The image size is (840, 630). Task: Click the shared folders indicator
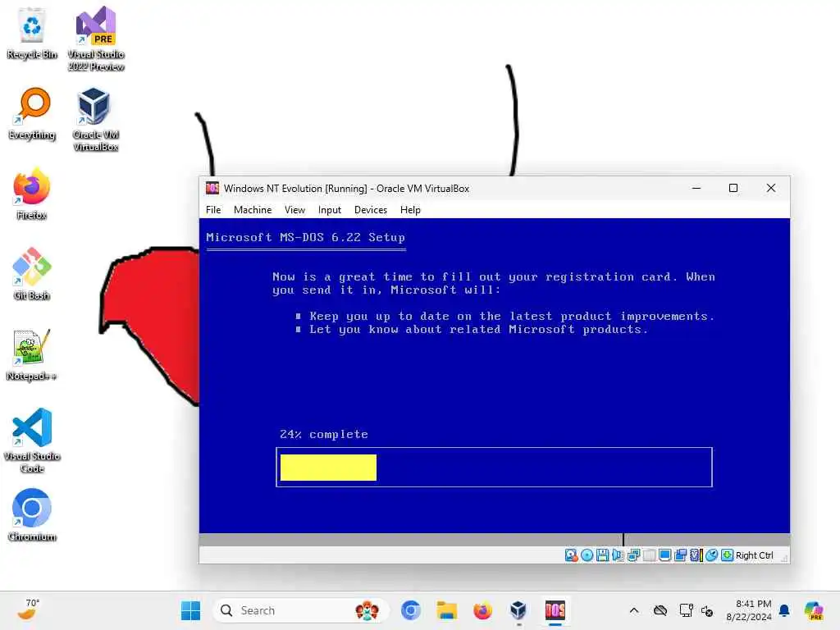tap(680, 555)
